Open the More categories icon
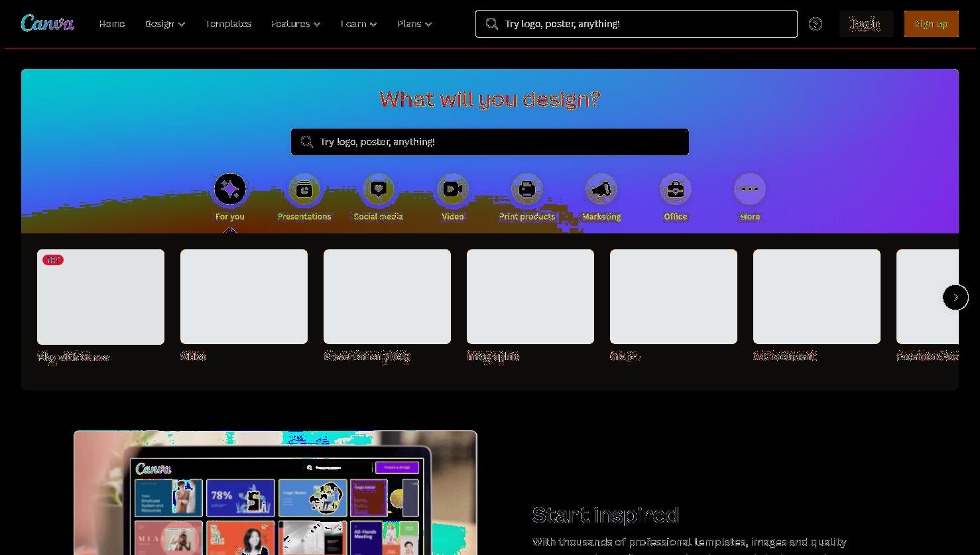Screen dimensions: 980x555 click(750, 190)
